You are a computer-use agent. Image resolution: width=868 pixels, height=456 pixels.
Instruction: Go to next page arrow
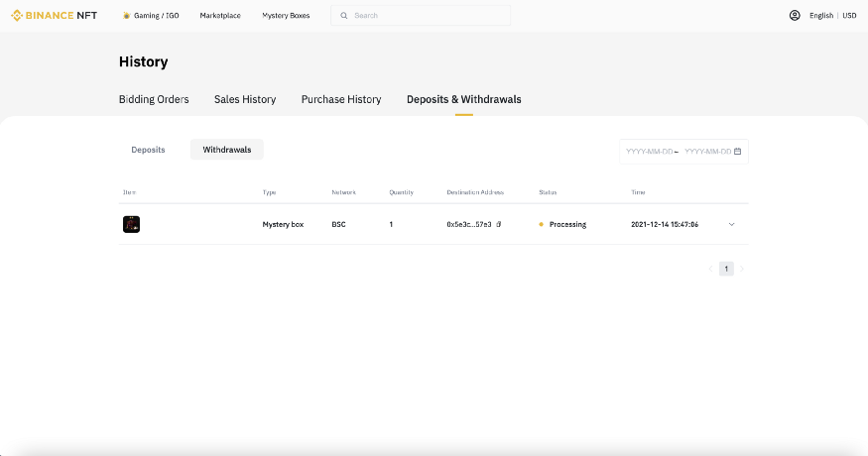point(741,269)
